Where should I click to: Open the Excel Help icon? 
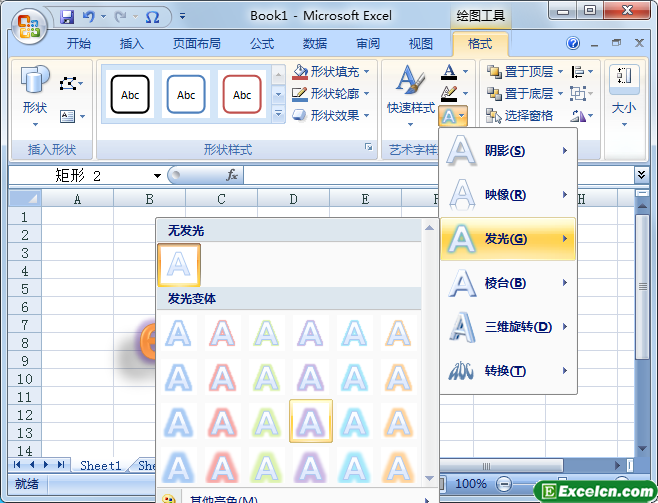pyautogui.click(x=573, y=43)
